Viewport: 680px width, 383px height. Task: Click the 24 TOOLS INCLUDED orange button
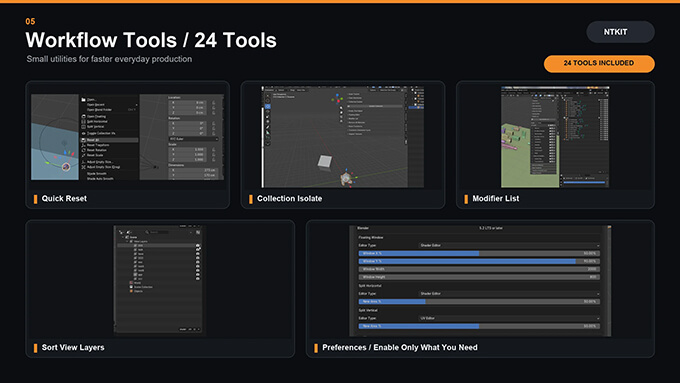tap(599, 63)
